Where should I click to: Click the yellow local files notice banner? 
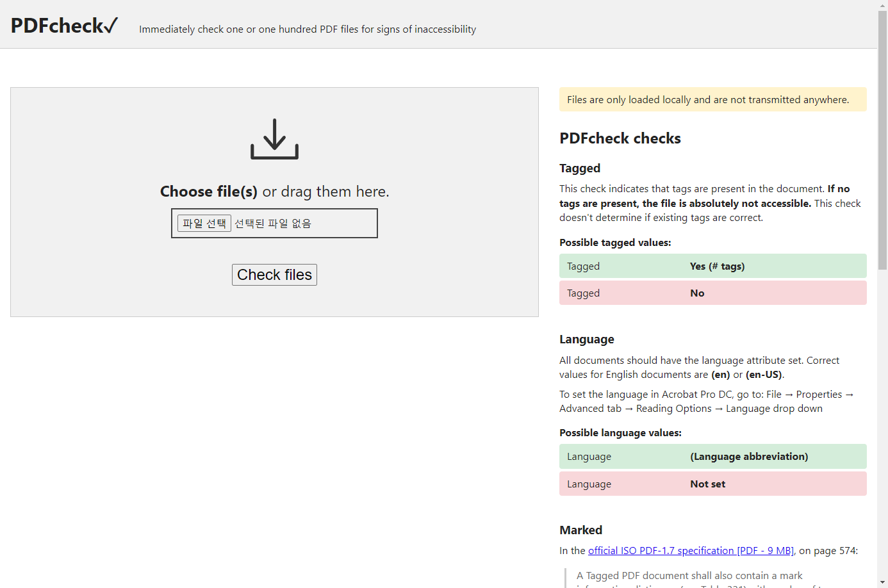(712, 100)
